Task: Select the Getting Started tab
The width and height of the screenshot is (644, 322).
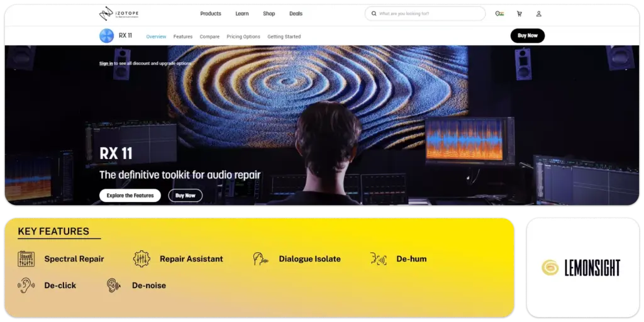Action: 284,36
